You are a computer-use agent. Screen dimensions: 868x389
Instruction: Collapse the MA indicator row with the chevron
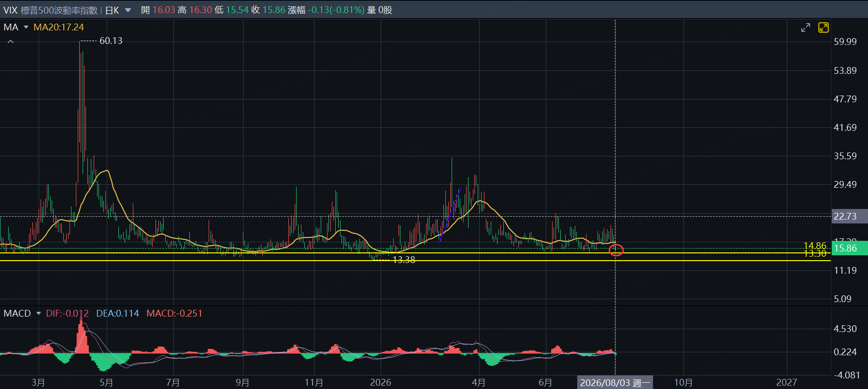coord(11,42)
